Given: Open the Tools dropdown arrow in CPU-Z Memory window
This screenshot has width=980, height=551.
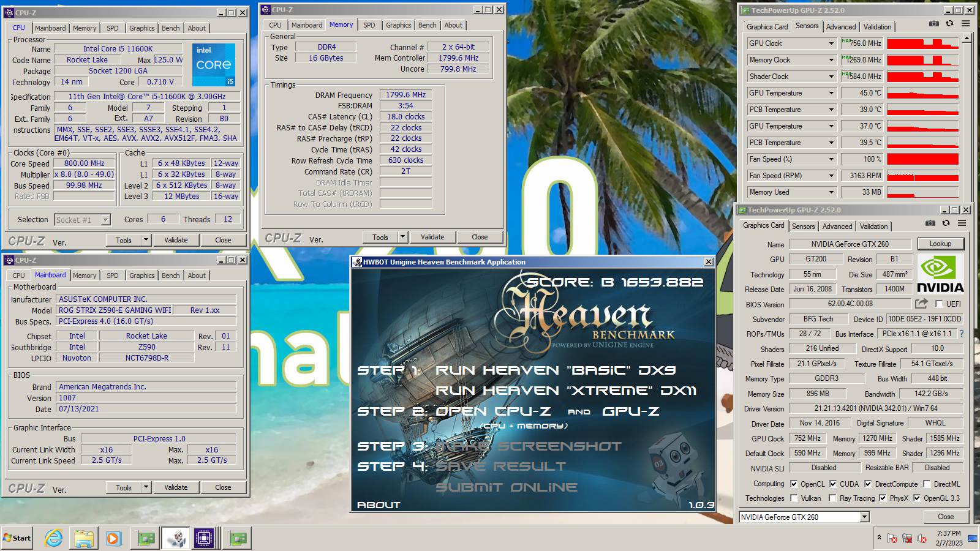Looking at the screenshot, I should (x=402, y=237).
